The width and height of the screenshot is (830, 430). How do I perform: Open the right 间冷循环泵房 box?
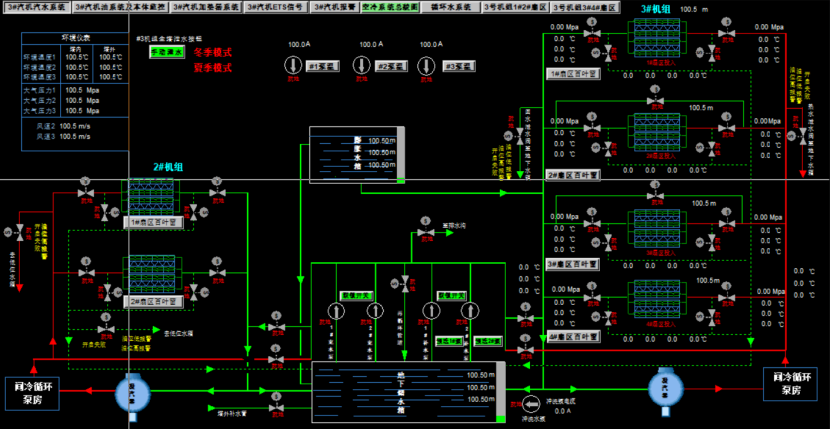point(789,384)
